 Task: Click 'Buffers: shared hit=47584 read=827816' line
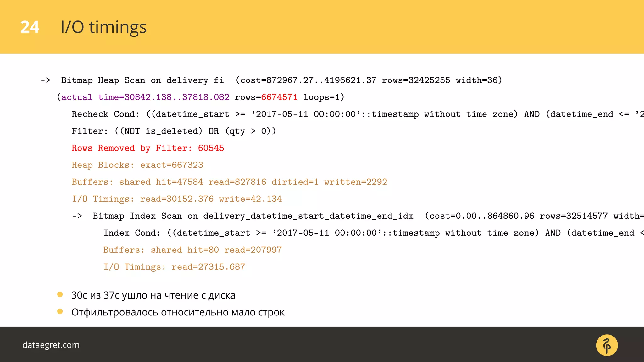[230, 182]
